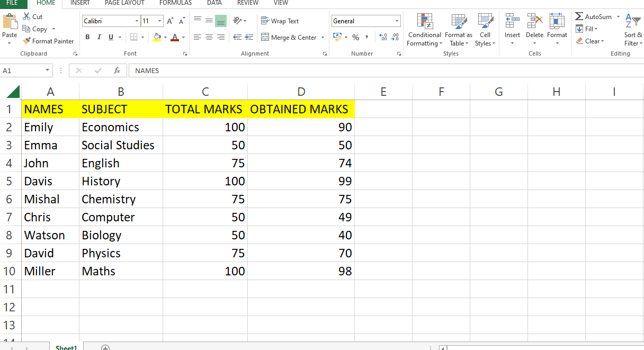
Task: Click the Paste clipboard icon
Action: (10, 22)
